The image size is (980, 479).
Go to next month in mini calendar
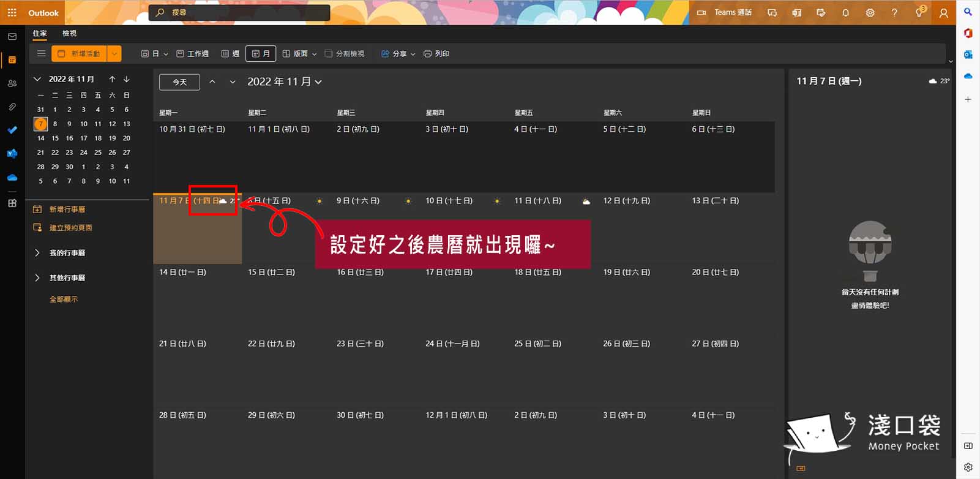(127, 79)
